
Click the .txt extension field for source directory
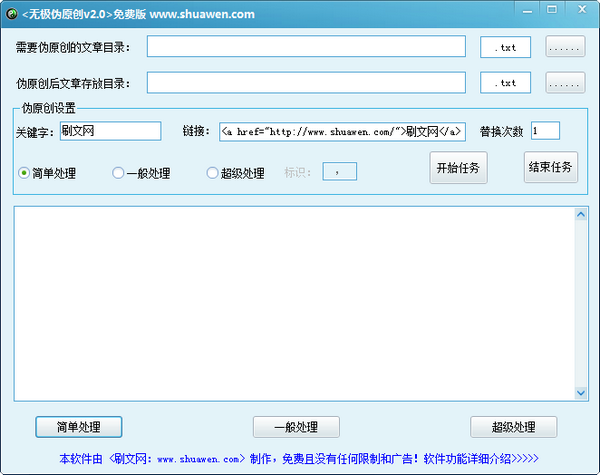pyautogui.click(x=505, y=47)
